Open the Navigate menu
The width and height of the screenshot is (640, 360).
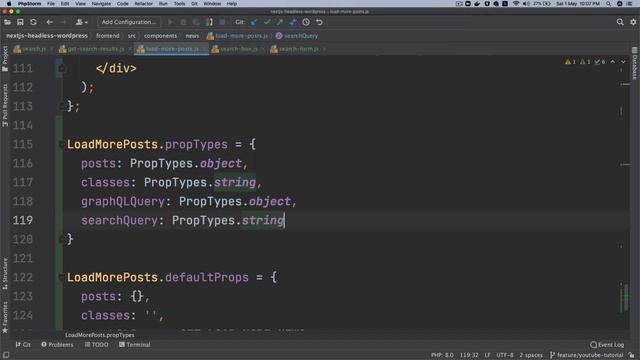[101, 4]
